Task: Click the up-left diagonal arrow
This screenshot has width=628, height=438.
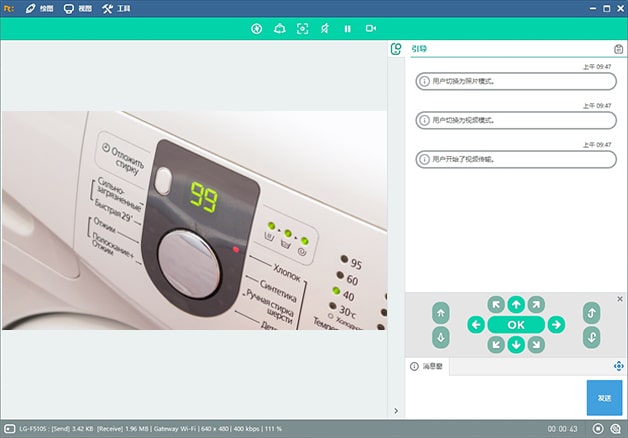Action: [x=496, y=305]
